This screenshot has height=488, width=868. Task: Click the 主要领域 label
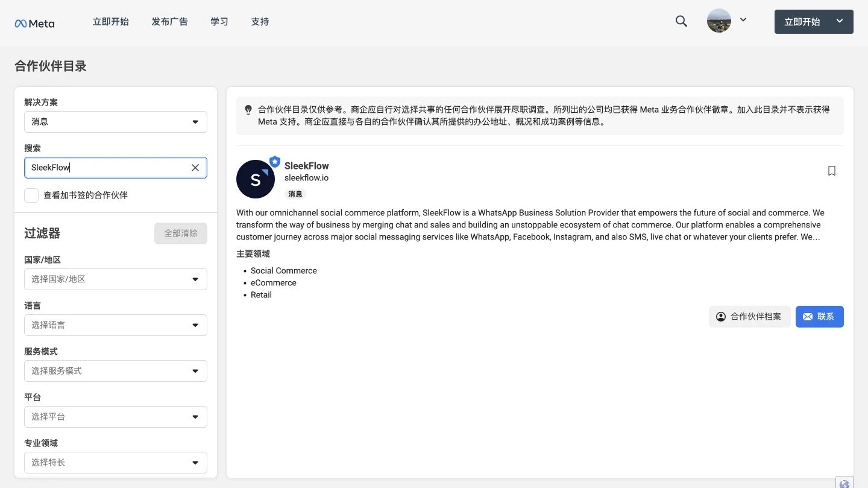tap(253, 254)
